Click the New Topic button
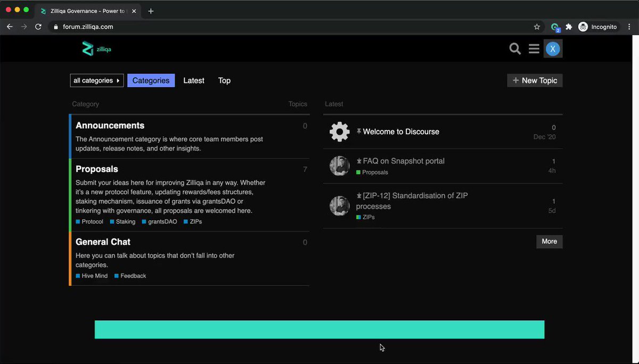 535,80
